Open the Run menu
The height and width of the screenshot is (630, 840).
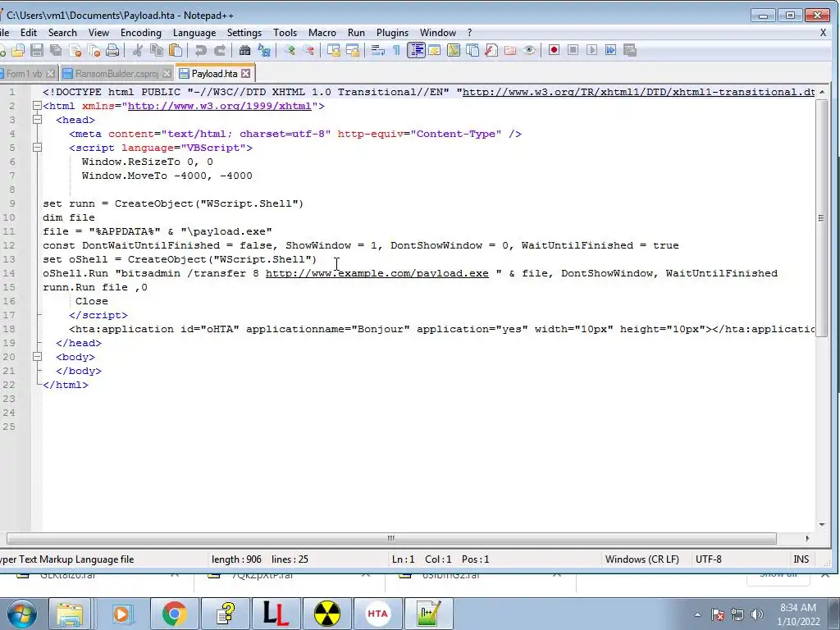[356, 33]
